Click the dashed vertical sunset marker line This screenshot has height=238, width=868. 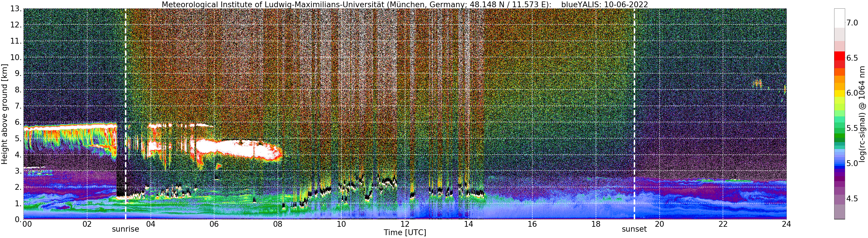point(634,114)
